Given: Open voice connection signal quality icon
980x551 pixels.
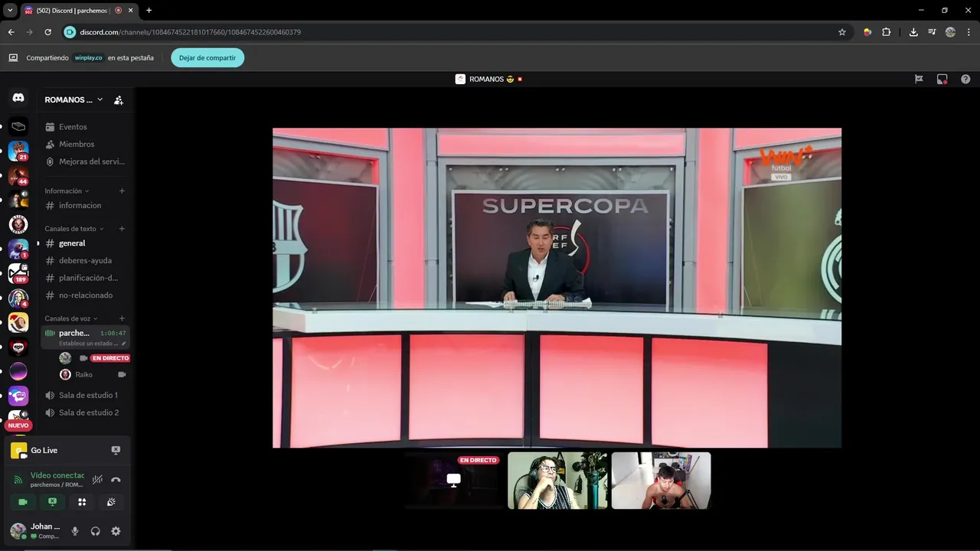Looking at the screenshot, I should 18,480.
